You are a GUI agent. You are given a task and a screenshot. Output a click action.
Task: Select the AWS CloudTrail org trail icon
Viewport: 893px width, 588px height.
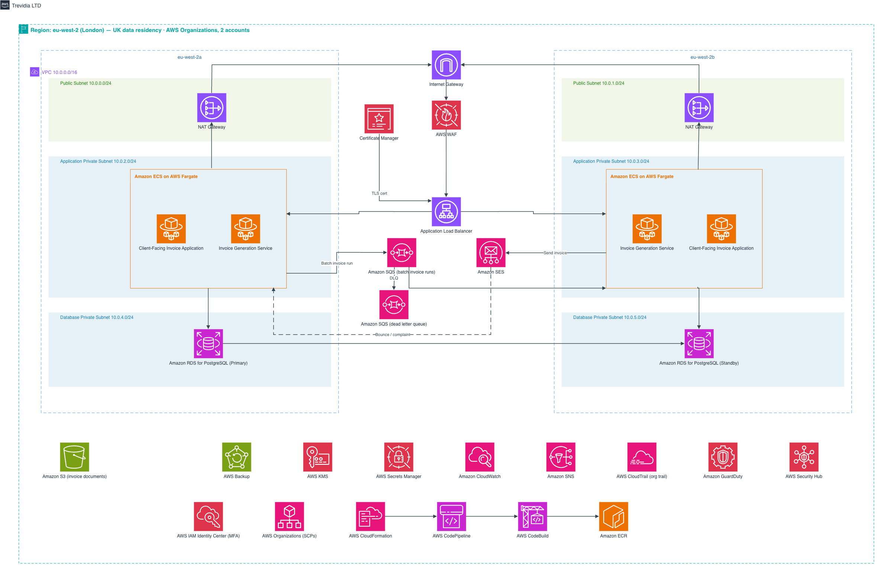642,457
